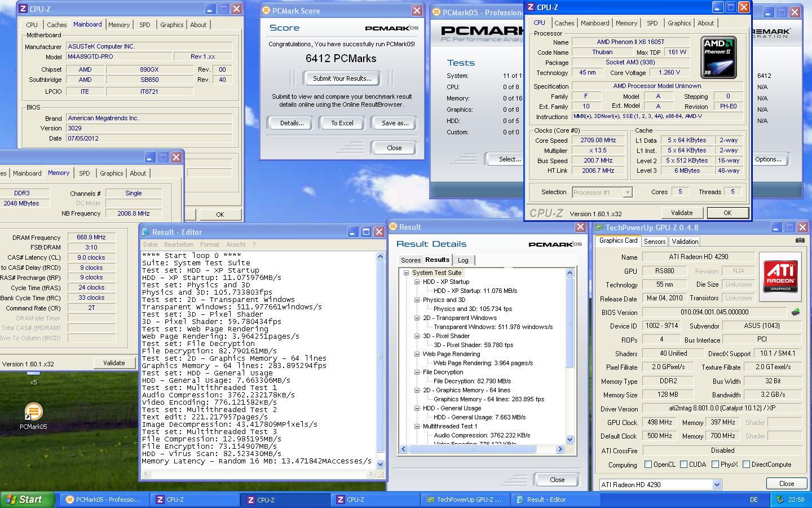Collapse the HDD - XP Startup tree node
The width and height of the screenshot is (812, 508).
pos(417,282)
